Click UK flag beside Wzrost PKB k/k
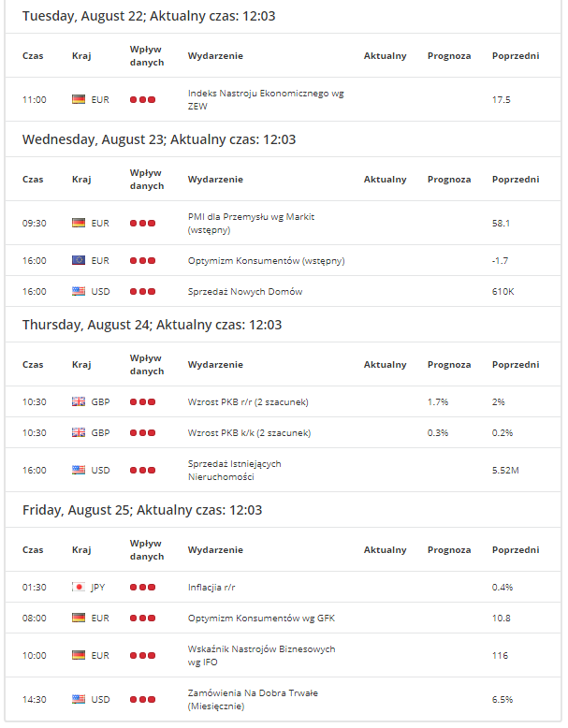This screenshot has height=728, width=568. point(79,432)
